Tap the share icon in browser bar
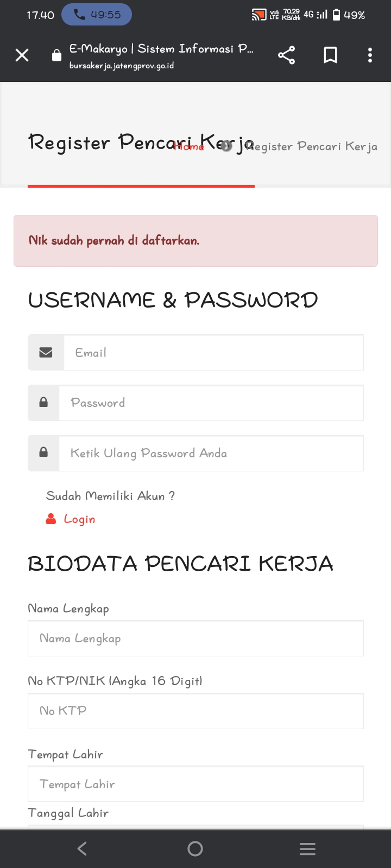Viewport: 391px width, 868px height. pyautogui.click(x=286, y=55)
